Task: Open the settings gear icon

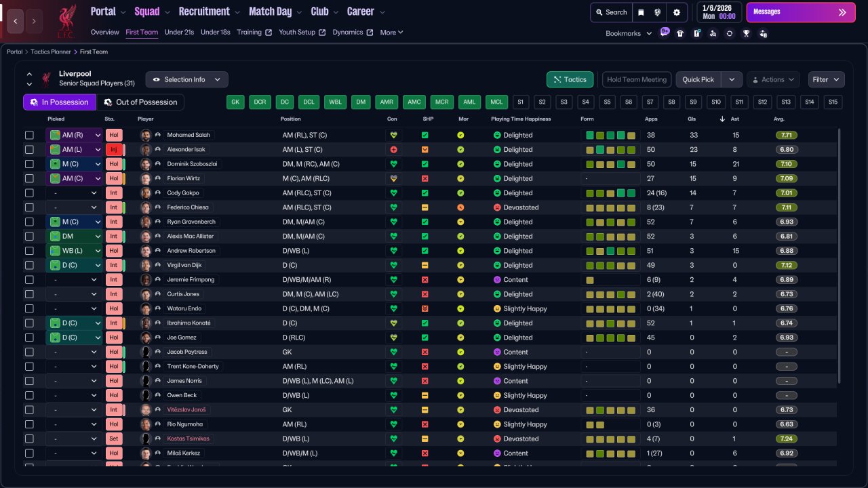Action: click(x=676, y=12)
